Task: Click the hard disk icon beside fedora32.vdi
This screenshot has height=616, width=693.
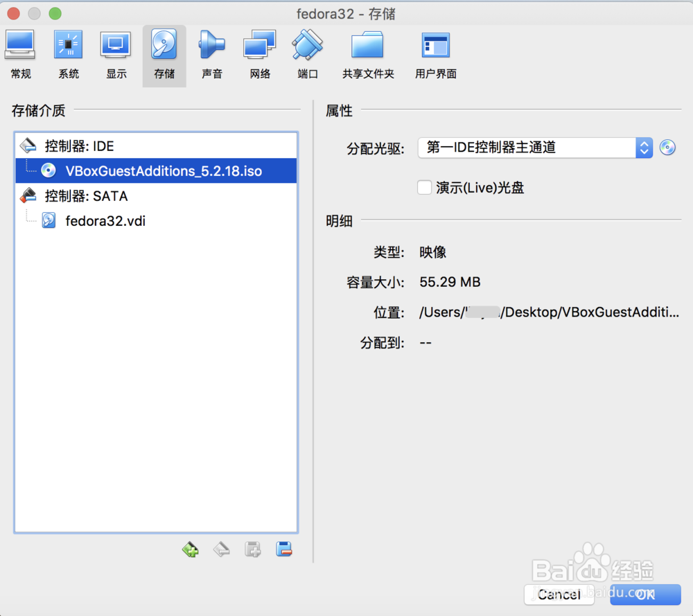Action: click(49, 220)
